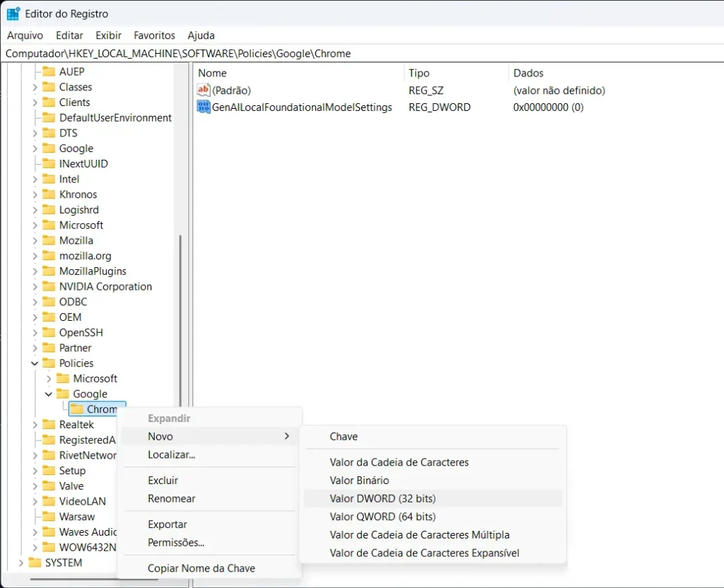Click the INextUUID folder icon
The image size is (724, 588).
(x=49, y=163)
